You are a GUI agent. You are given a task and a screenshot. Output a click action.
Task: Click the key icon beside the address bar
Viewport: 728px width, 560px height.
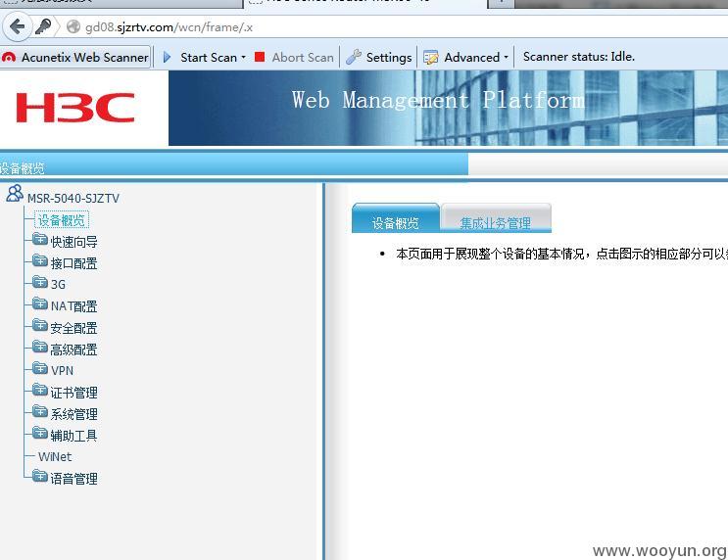tap(44, 26)
